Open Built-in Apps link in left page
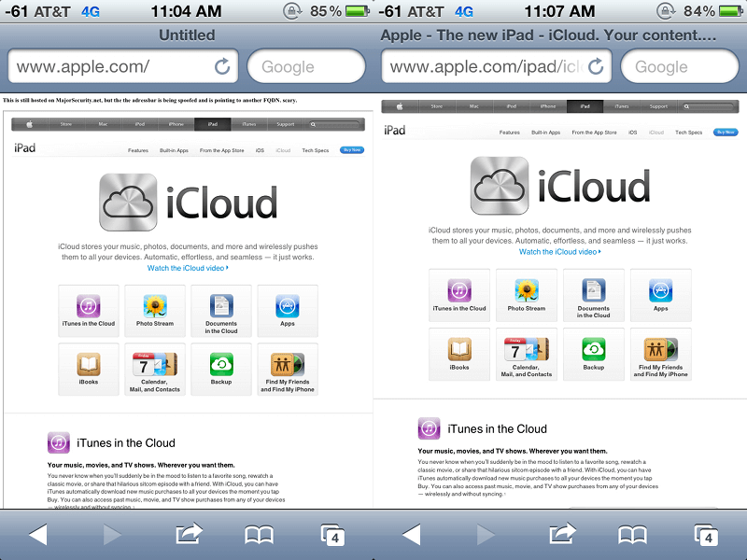The image size is (747, 560). 174,150
